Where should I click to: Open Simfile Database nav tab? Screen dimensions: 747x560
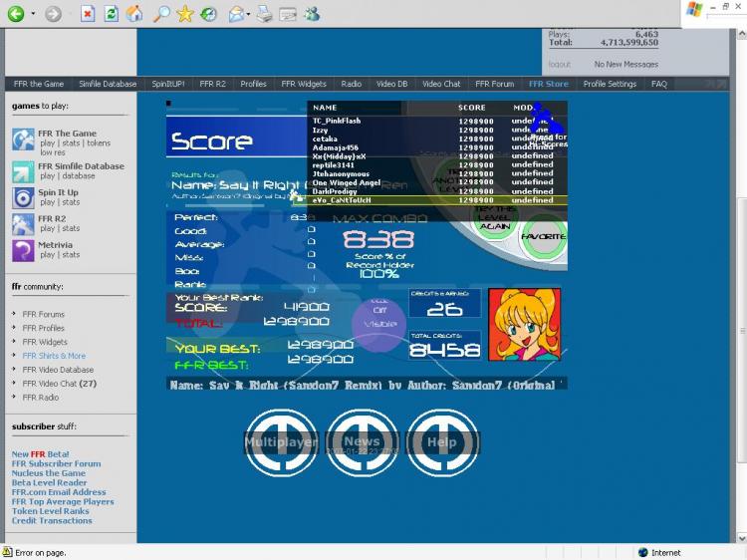[108, 84]
